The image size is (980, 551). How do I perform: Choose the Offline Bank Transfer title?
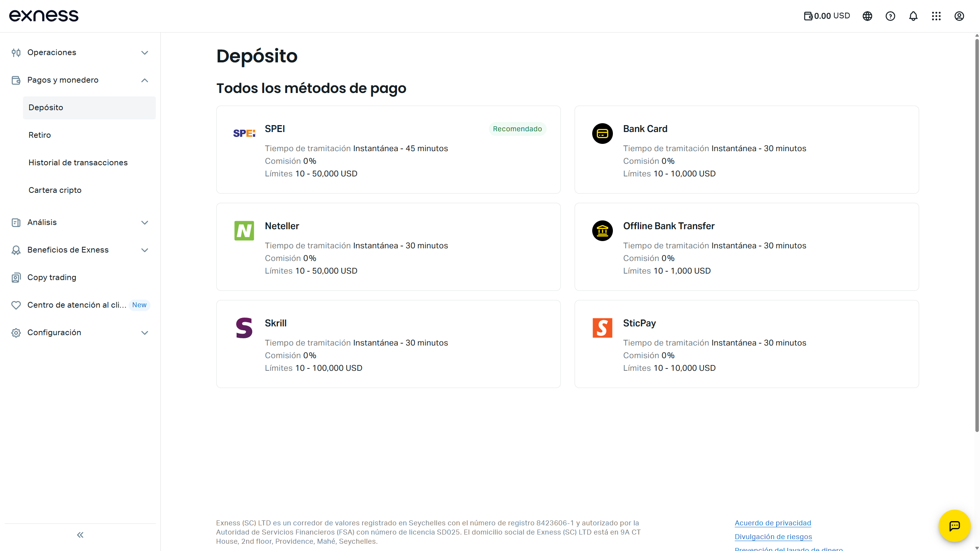point(669,226)
